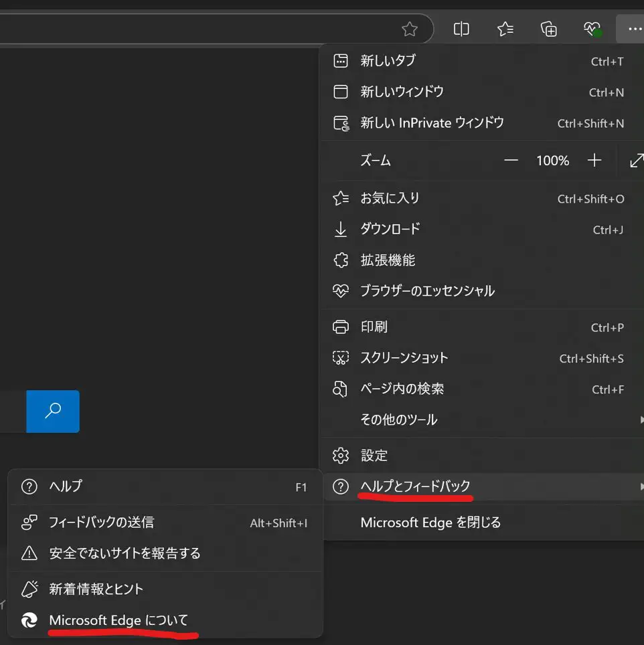Image resolution: width=644 pixels, height=645 pixels.
Task: Open ダウンロード from the menu
Action: coord(481,229)
